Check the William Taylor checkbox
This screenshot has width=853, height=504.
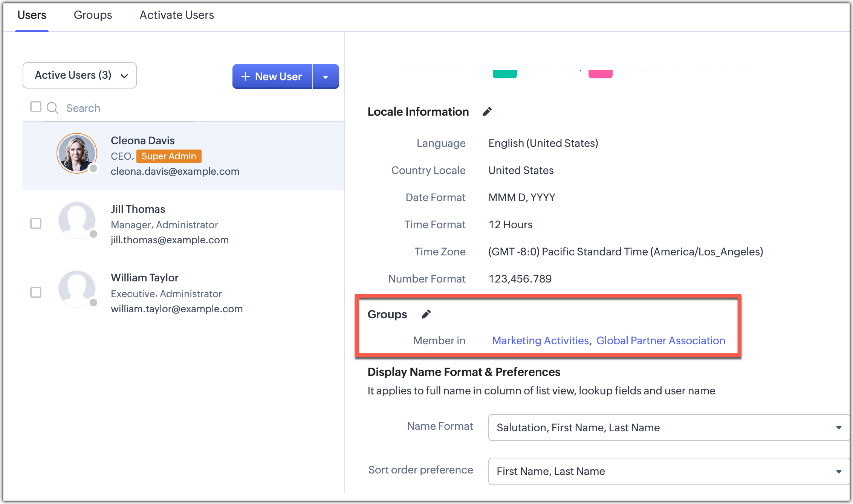click(36, 292)
